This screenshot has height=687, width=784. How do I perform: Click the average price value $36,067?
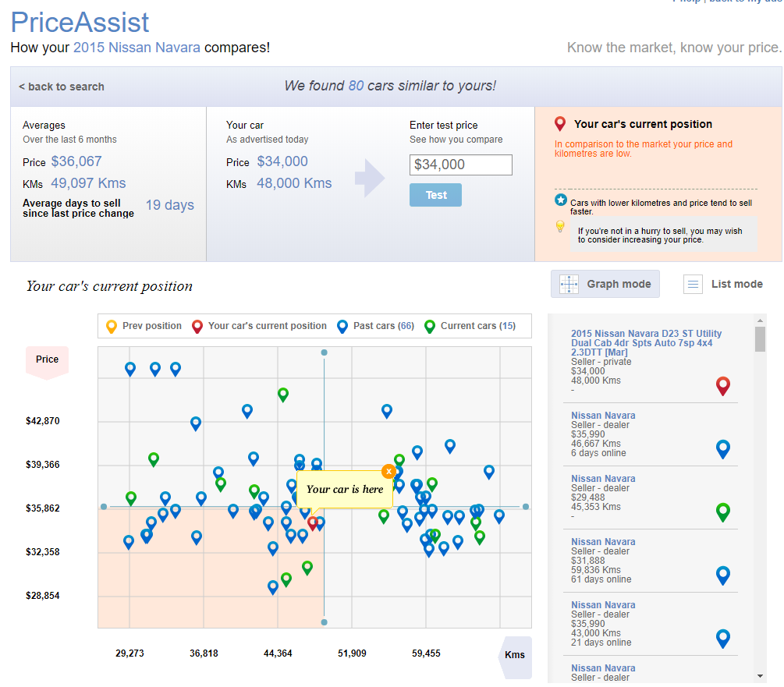coord(76,161)
